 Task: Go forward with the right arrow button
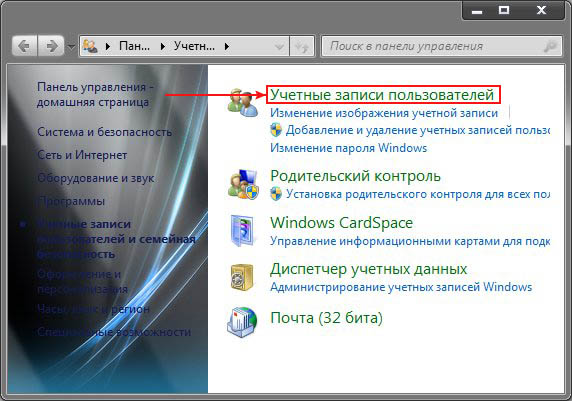coord(51,46)
